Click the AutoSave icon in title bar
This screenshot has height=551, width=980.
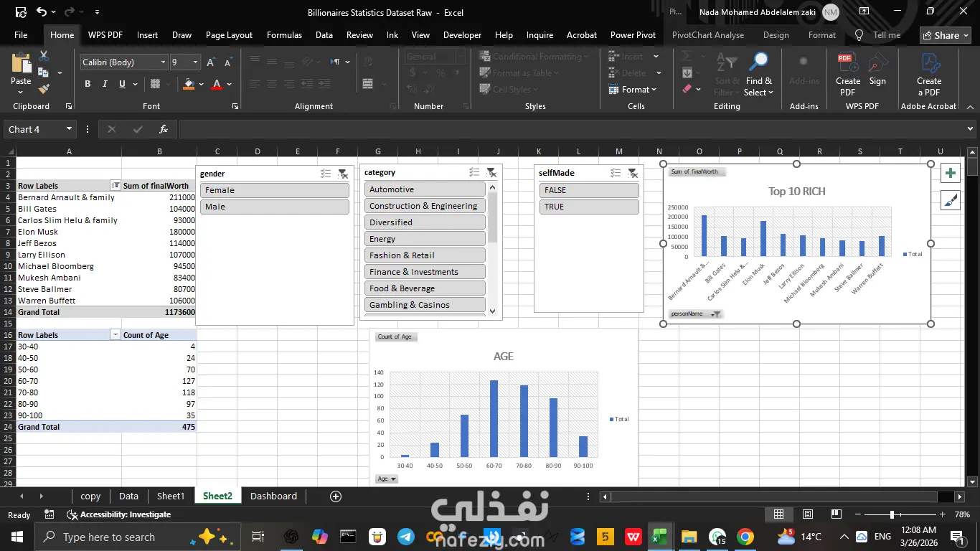point(21,11)
